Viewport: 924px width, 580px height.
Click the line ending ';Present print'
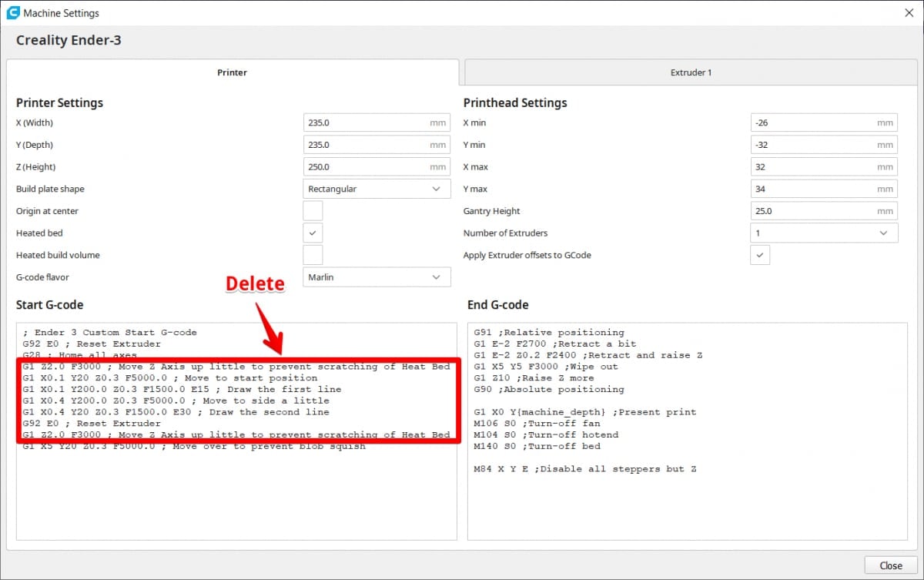click(585, 412)
